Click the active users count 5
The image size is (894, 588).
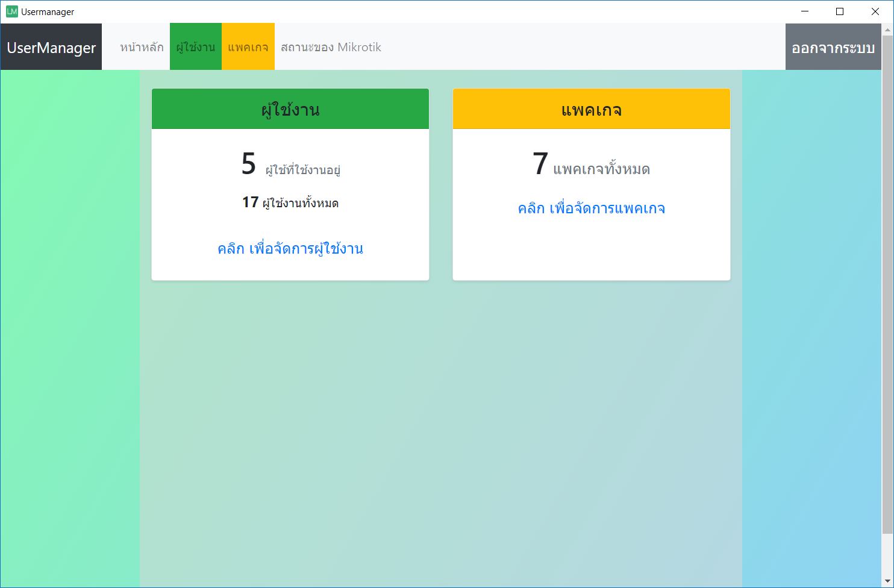pos(249,164)
